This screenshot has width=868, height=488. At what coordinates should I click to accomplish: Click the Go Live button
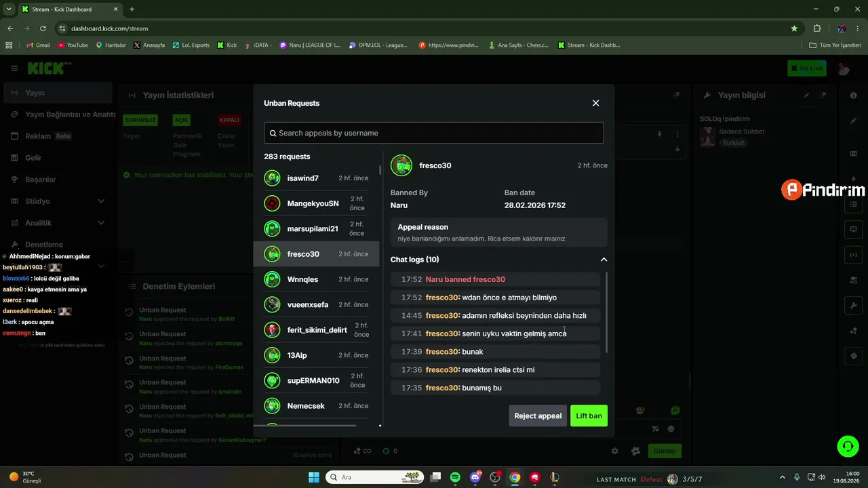coord(807,68)
